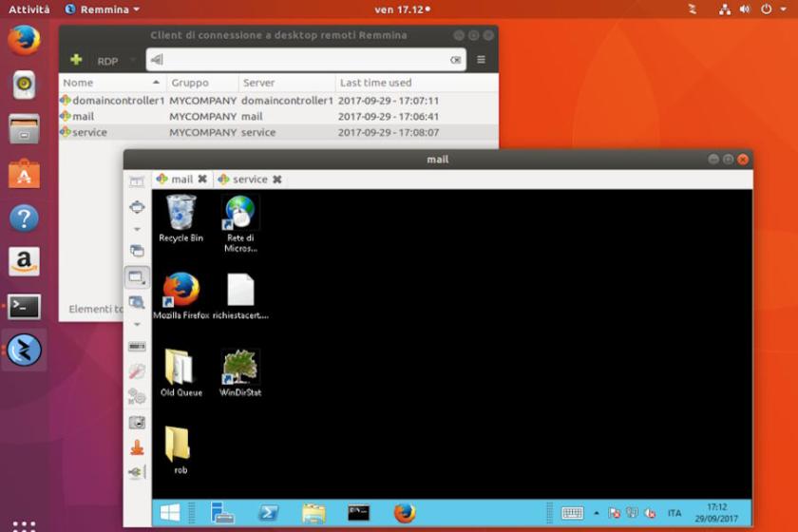Viewport: 798px width, 532px height.
Task: Open the system power menu arrow
Action: pyautogui.click(x=783, y=9)
